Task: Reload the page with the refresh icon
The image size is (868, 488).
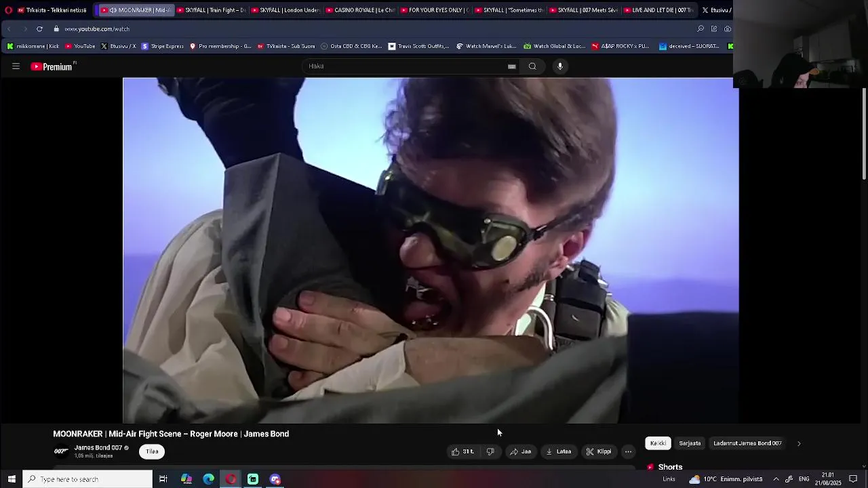Action: coord(39,29)
